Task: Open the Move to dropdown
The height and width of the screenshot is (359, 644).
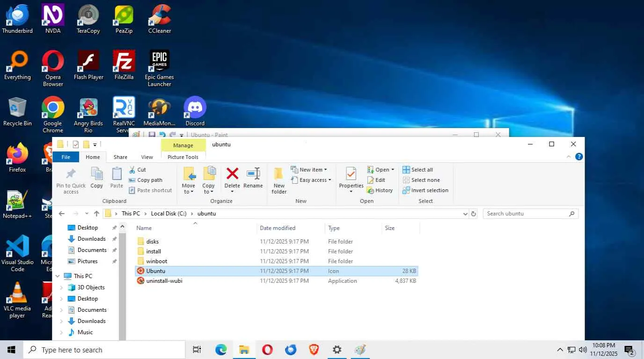Action: [x=189, y=189]
